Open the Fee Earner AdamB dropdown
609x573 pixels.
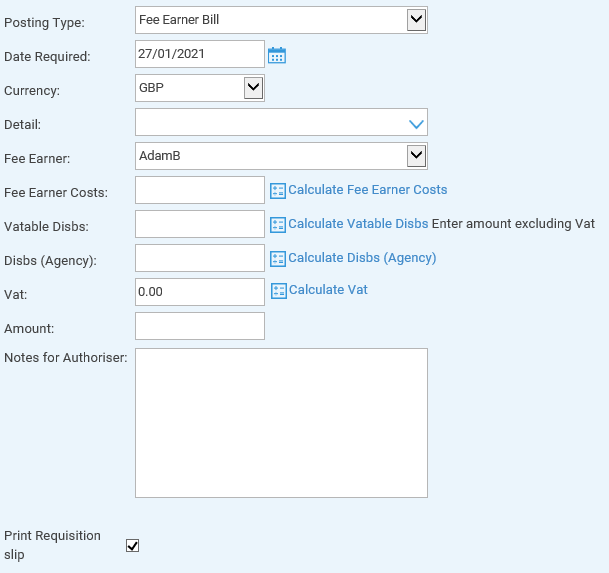coord(281,156)
